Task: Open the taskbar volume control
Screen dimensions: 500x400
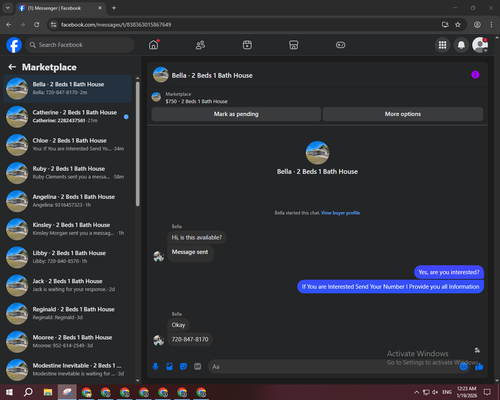Action: [435, 392]
